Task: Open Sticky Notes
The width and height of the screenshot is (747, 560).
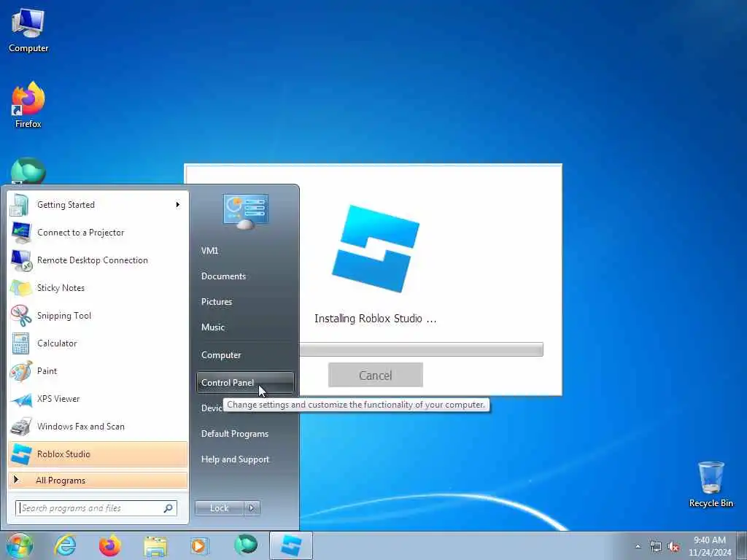Action: click(x=98, y=287)
